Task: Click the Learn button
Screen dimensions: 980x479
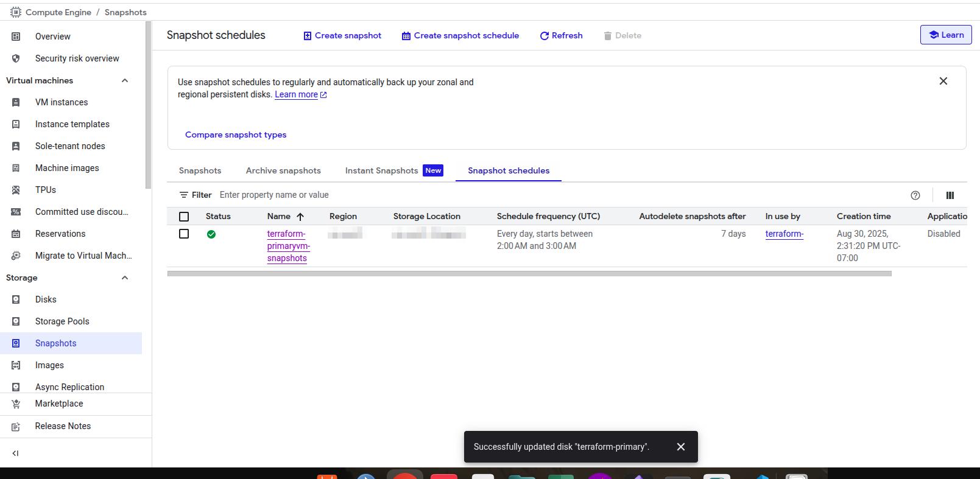Action: point(945,35)
